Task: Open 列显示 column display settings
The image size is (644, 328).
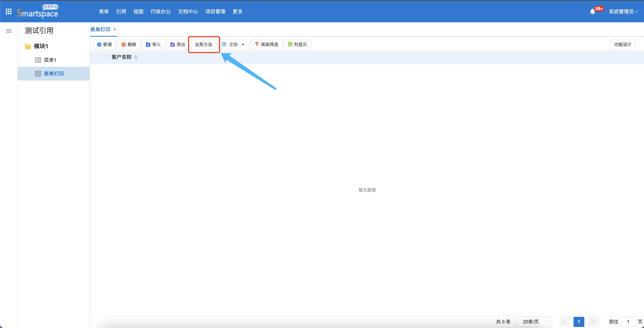Action: [x=297, y=45]
